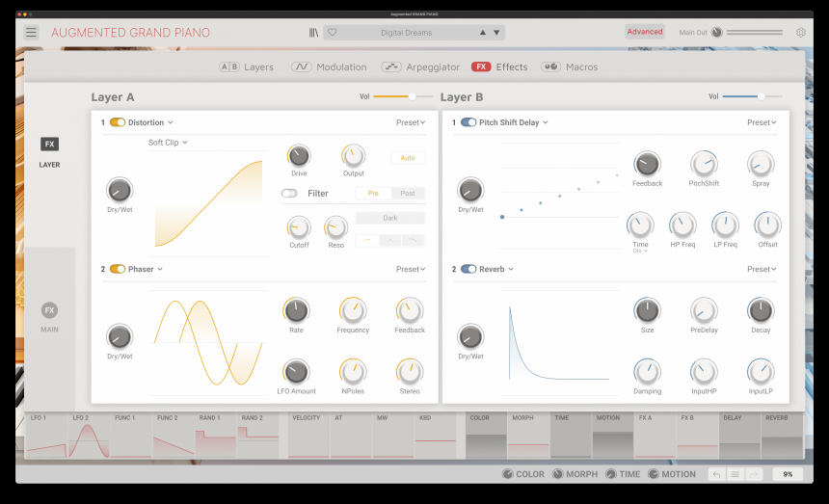Set filter routing to Pre
Screen dimensions: 829x504
[373, 194]
